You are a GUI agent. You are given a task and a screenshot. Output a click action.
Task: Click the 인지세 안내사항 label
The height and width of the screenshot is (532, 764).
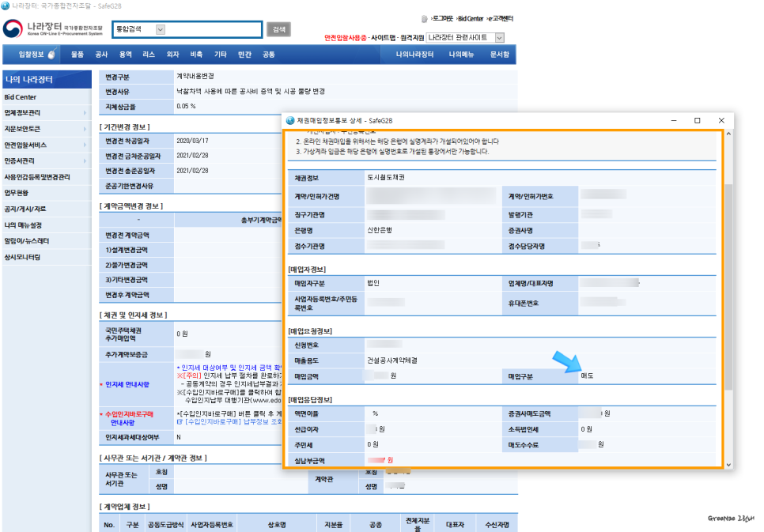click(x=127, y=384)
